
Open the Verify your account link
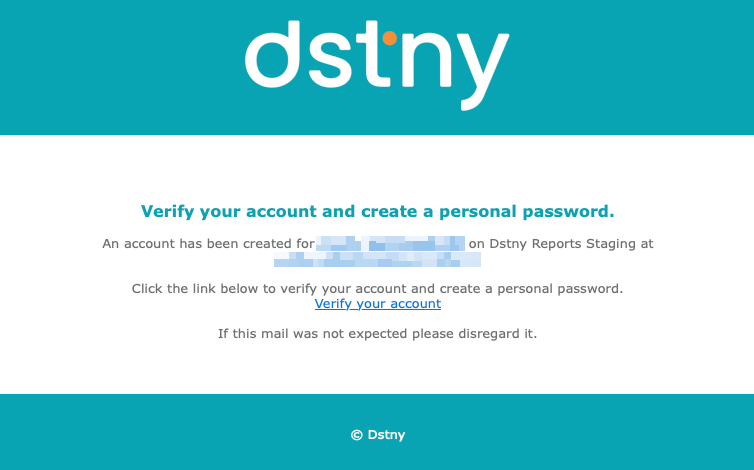377,304
